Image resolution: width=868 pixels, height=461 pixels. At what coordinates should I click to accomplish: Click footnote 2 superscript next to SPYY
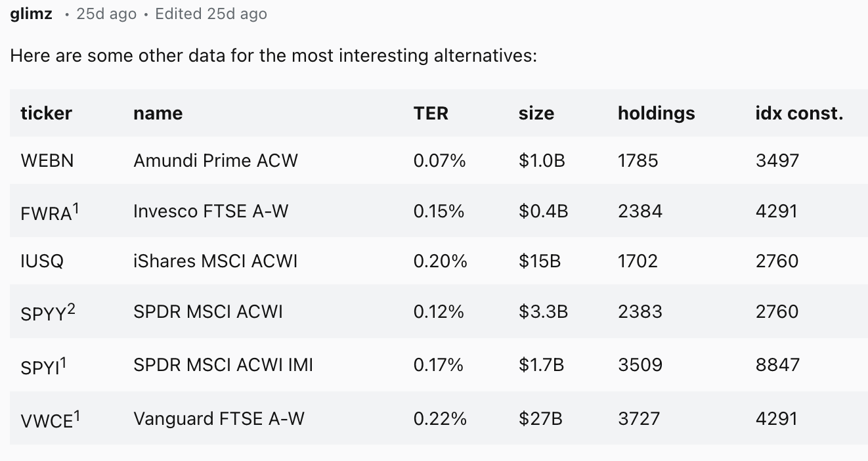[x=71, y=309]
